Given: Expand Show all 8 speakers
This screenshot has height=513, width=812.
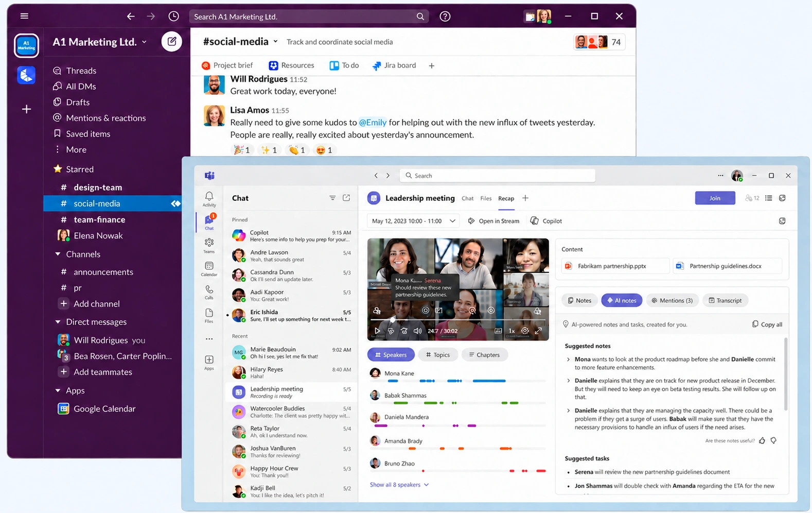Looking at the screenshot, I should pos(399,485).
